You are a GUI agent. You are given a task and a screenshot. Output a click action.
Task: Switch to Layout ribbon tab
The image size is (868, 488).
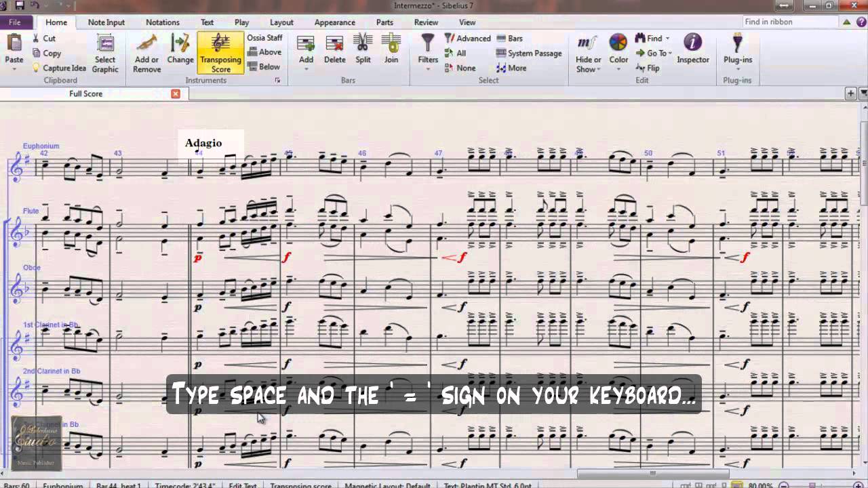click(x=281, y=22)
